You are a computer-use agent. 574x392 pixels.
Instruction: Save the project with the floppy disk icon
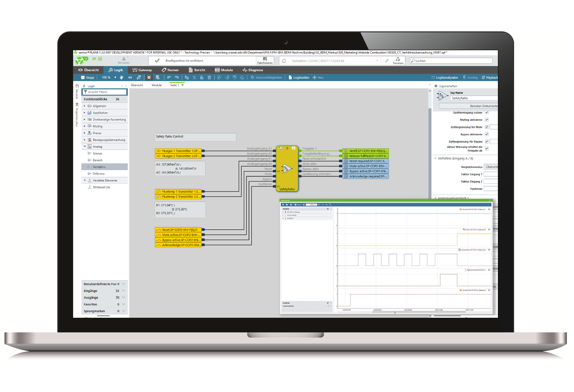[x=100, y=59]
